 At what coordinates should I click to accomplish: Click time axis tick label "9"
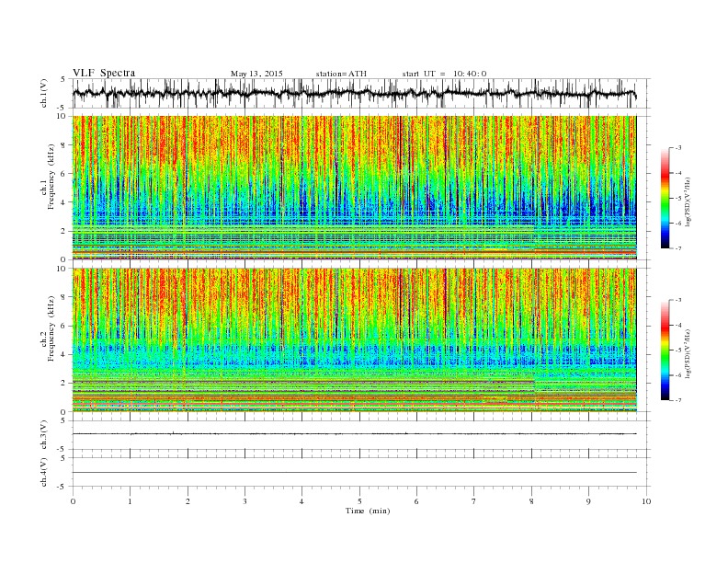click(588, 501)
